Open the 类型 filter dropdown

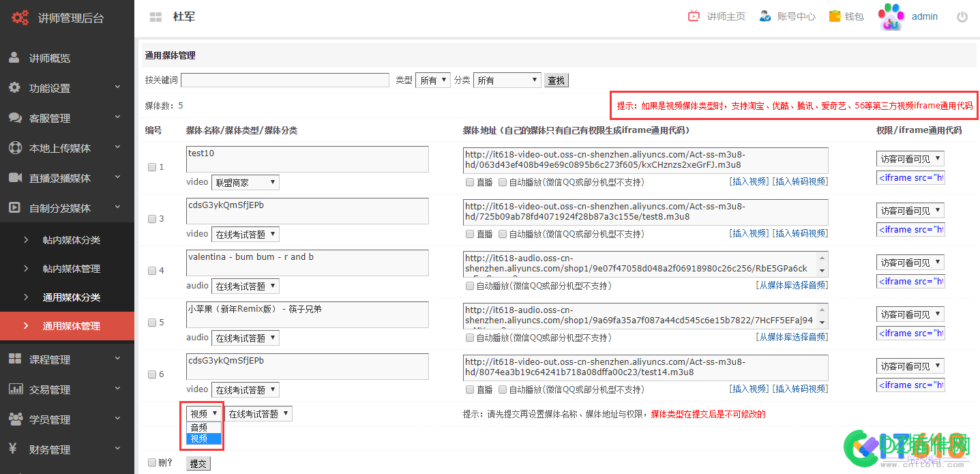tap(432, 80)
